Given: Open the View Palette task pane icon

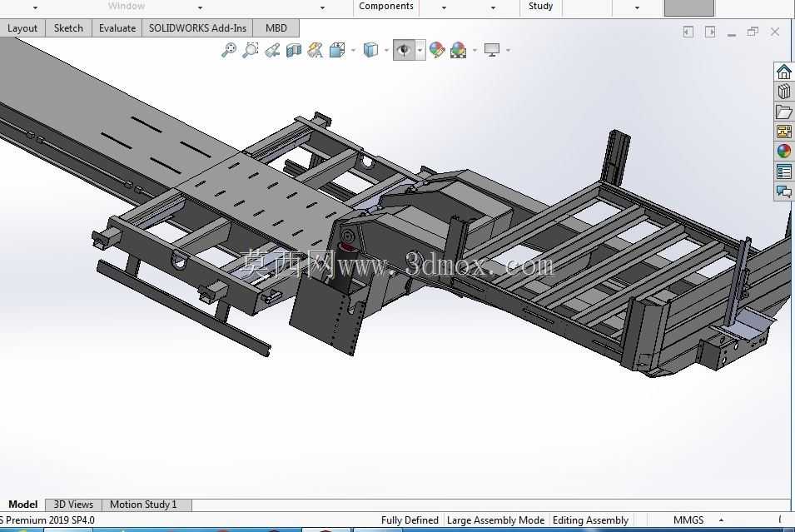Looking at the screenshot, I should pyautogui.click(x=784, y=132).
